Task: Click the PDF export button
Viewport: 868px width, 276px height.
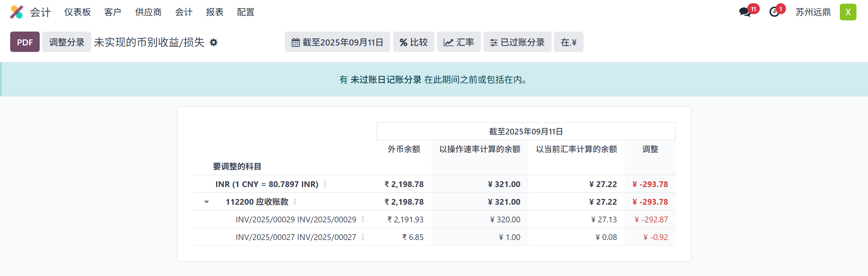Action: 25,42
